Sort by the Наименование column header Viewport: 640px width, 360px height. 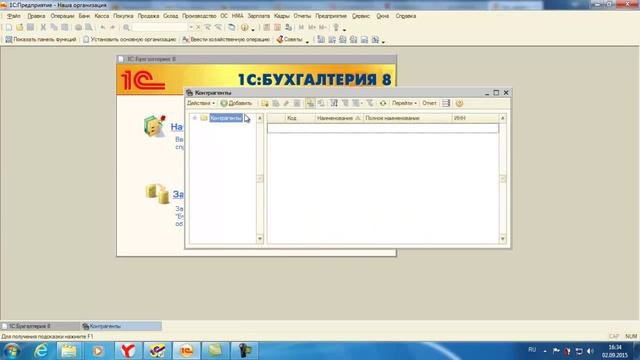[x=339, y=118]
